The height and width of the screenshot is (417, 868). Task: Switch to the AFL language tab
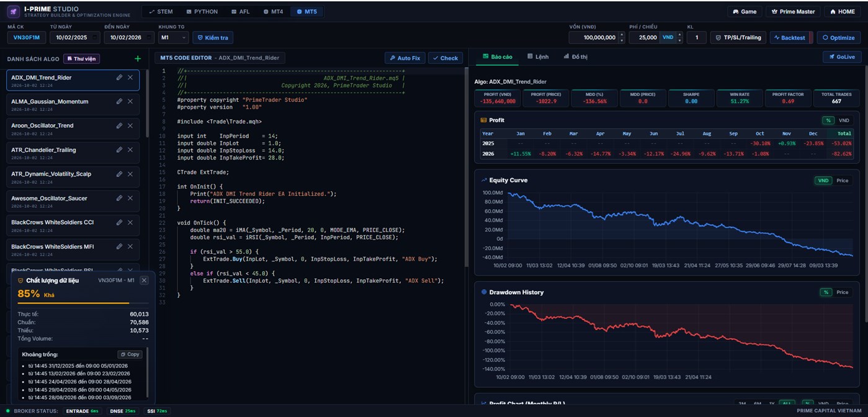pyautogui.click(x=241, y=12)
